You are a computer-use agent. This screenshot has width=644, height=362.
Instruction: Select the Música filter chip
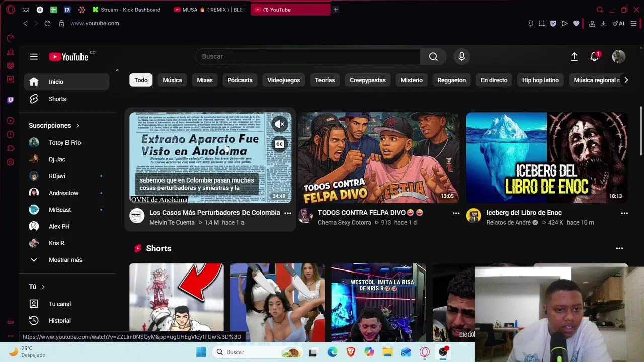(172, 80)
